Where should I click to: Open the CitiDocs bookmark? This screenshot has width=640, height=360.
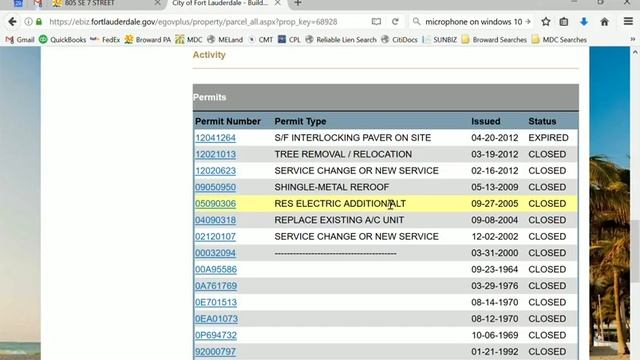click(399, 40)
